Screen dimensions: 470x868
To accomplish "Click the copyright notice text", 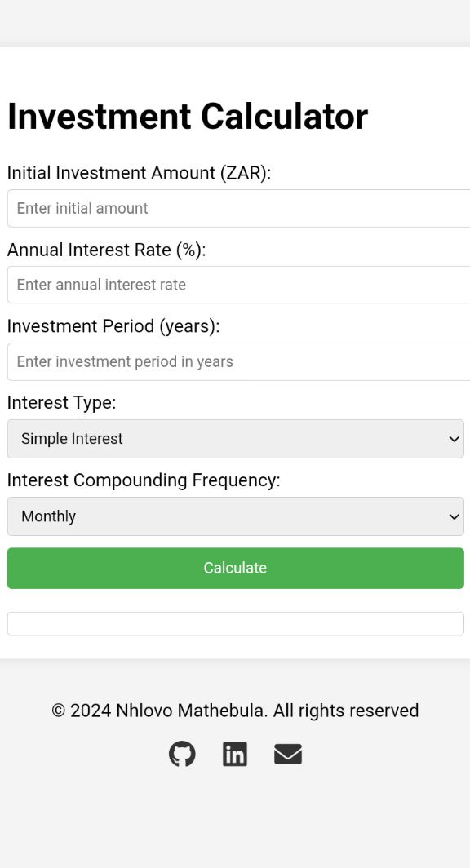I will point(235,711).
